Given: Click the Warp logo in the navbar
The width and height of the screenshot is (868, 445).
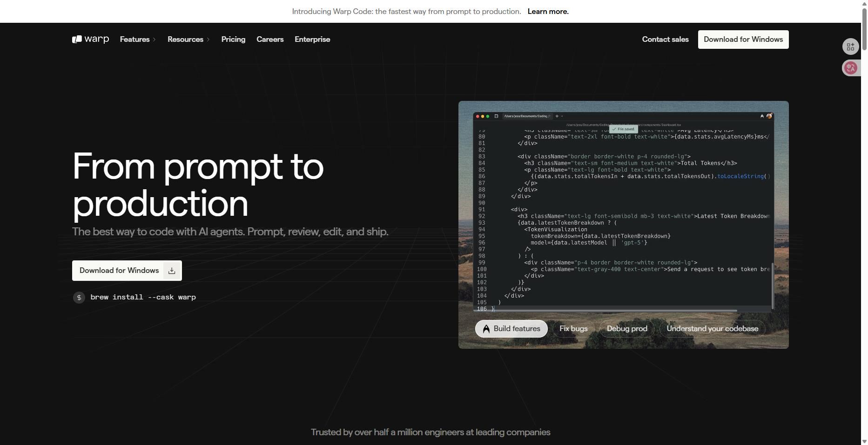Looking at the screenshot, I should pos(90,40).
